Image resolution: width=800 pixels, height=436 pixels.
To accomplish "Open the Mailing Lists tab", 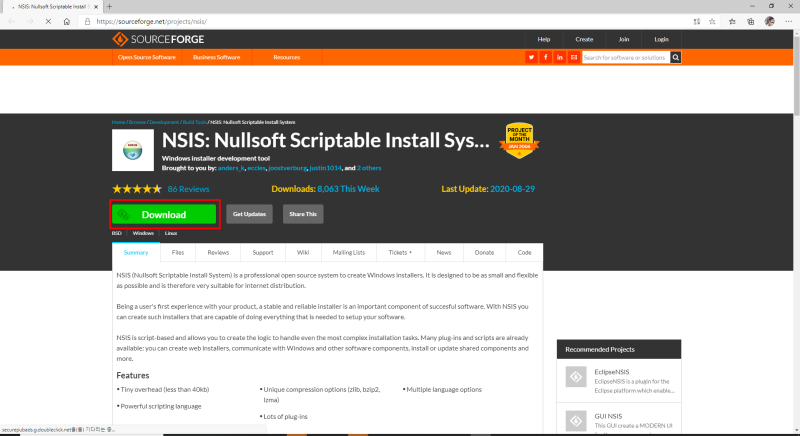I will click(348, 252).
